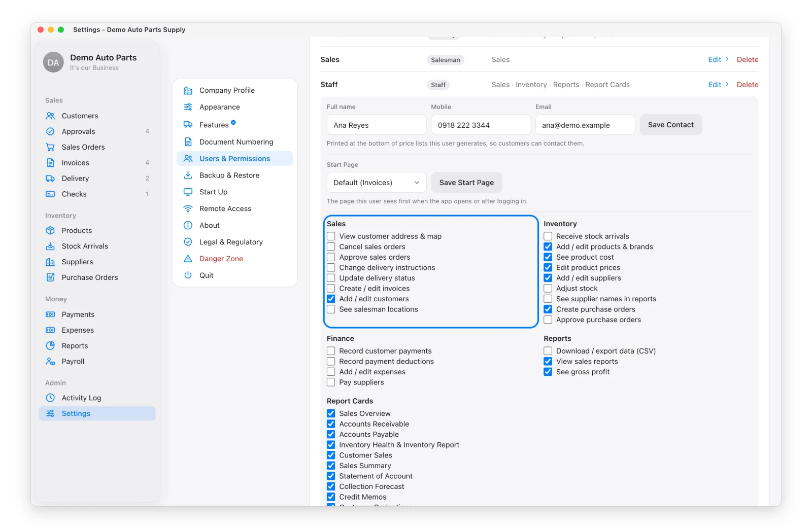The image size is (812, 529).
Task: Enable View customer address & map
Action: [331, 236]
